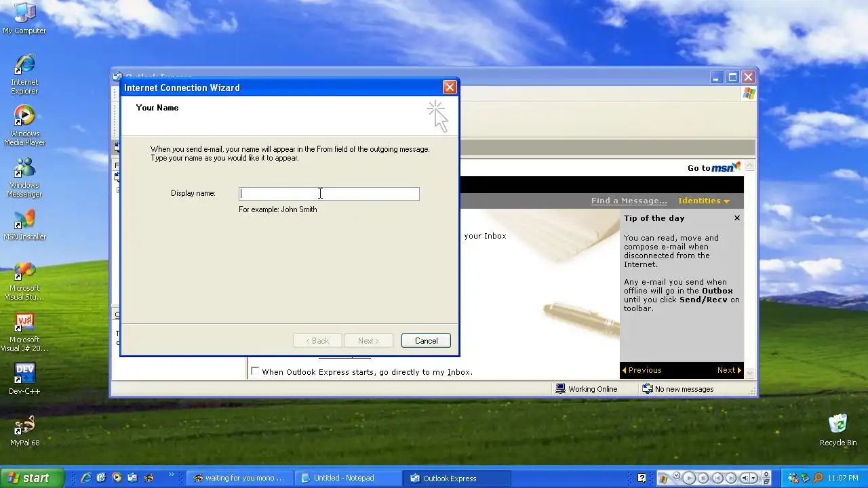Follow the 'Find a Message...' link

coord(629,201)
